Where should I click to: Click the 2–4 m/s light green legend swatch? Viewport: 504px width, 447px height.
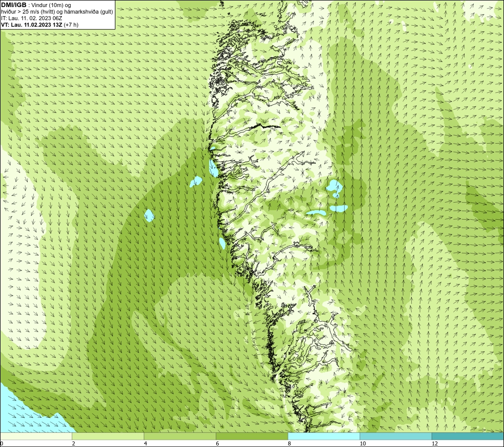tap(108, 436)
